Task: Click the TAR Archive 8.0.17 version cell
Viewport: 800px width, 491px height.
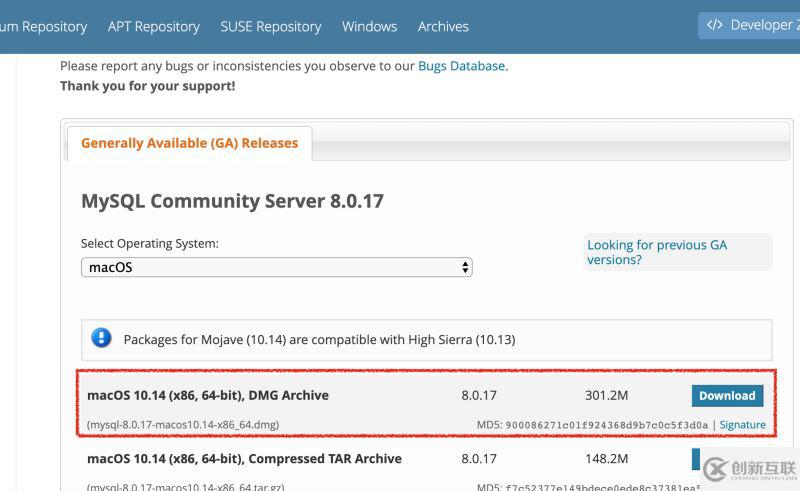Action: [x=479, y=458]
